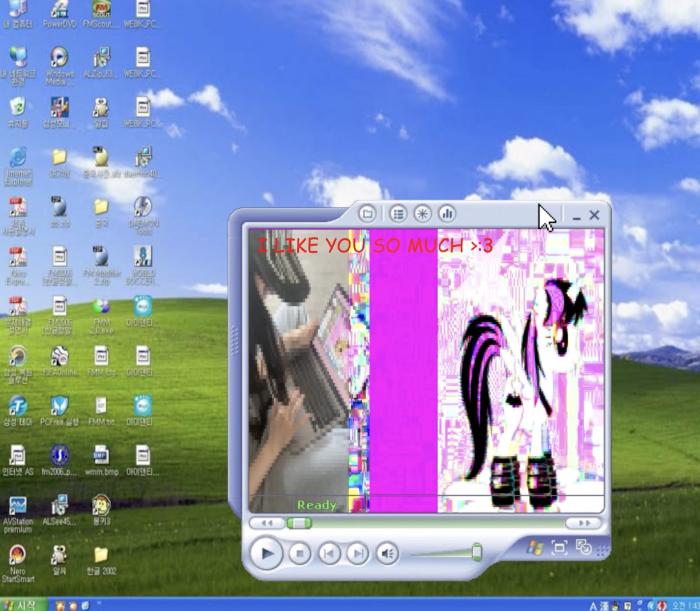700x611 pixels.
Task: Toggle the compact skin mode button
Action: coord(584,547)
